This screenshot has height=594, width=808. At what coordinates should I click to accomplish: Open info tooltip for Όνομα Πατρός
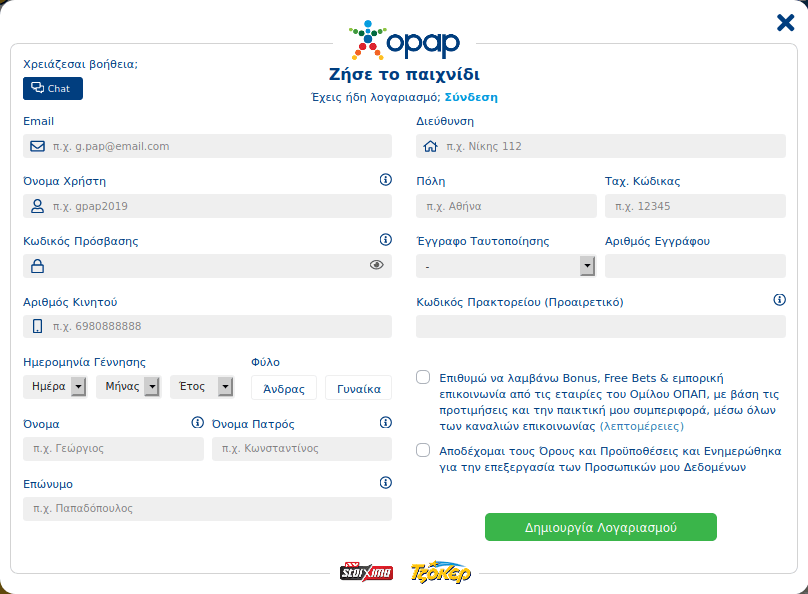tap(385, 423)
